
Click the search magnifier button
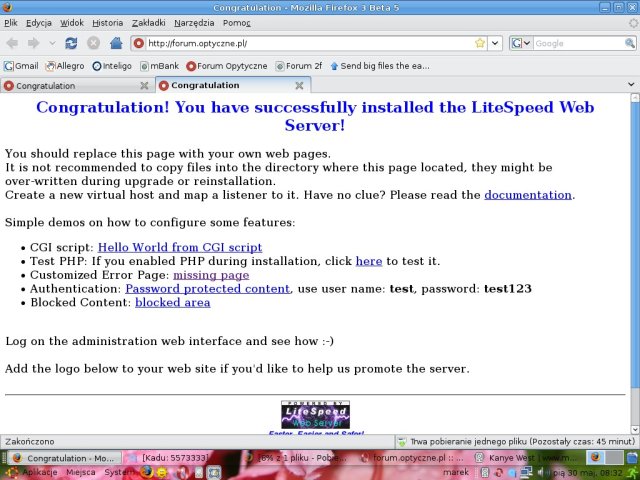tap(630, 43)
